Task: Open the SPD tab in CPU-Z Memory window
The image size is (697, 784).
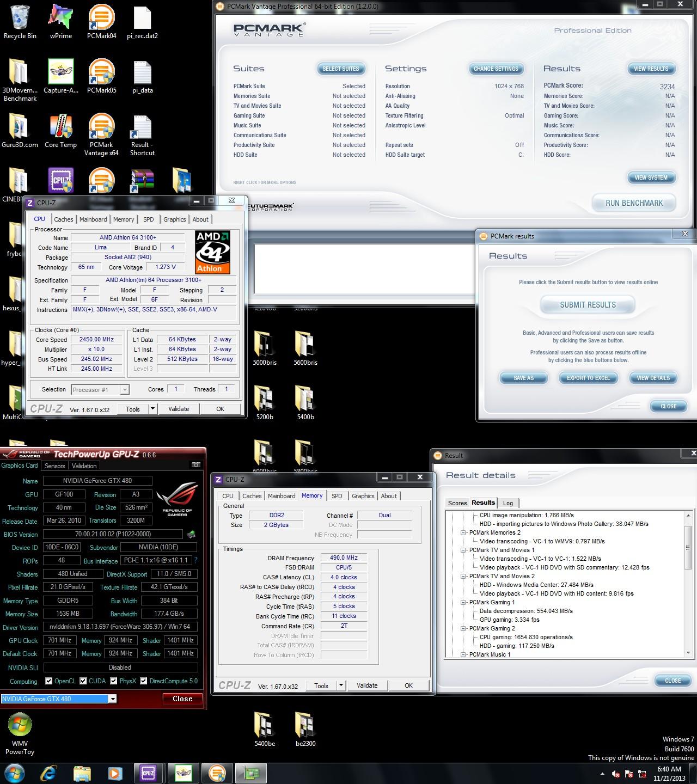Action: (337, 496)
